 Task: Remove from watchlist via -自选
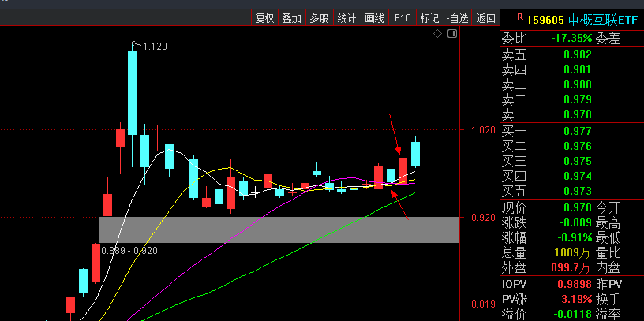458,18
